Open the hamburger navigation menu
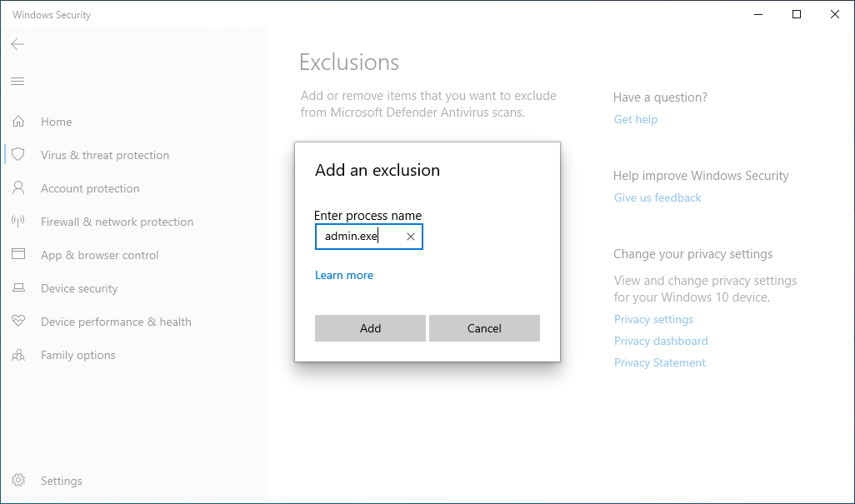 point(17,81)
